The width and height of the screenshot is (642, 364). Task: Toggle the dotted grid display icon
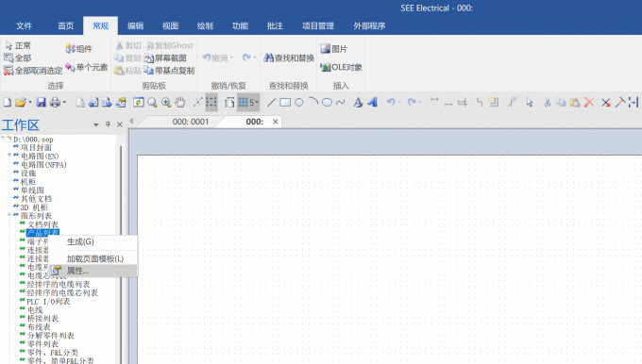click(x=211, y=102)
